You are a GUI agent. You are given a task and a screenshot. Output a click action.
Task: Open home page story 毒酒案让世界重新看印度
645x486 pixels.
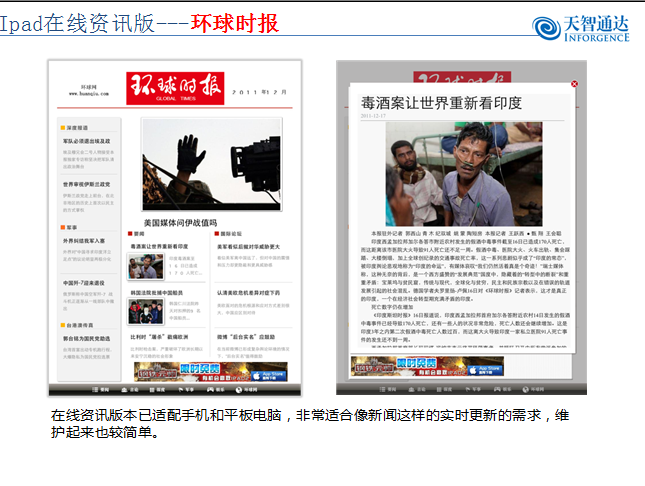coord(159,246)
